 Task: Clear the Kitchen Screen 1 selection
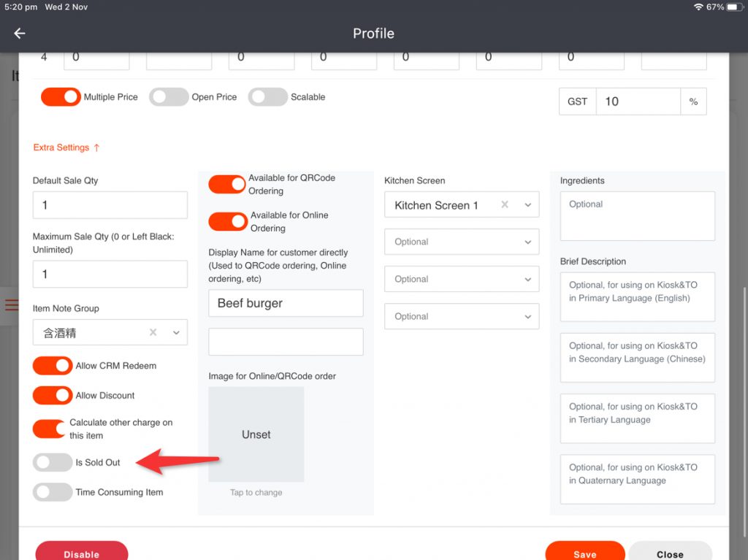pos(504,205)
